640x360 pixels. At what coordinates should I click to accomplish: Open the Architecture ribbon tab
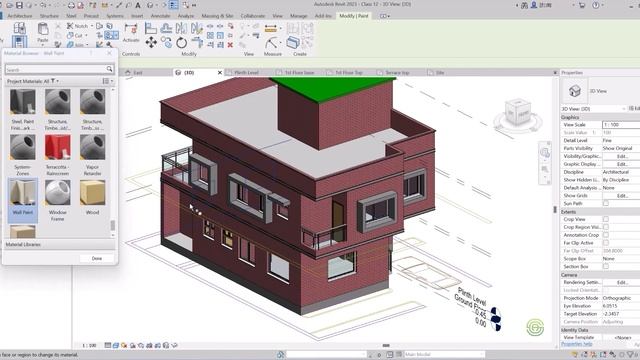coord(20,16)
